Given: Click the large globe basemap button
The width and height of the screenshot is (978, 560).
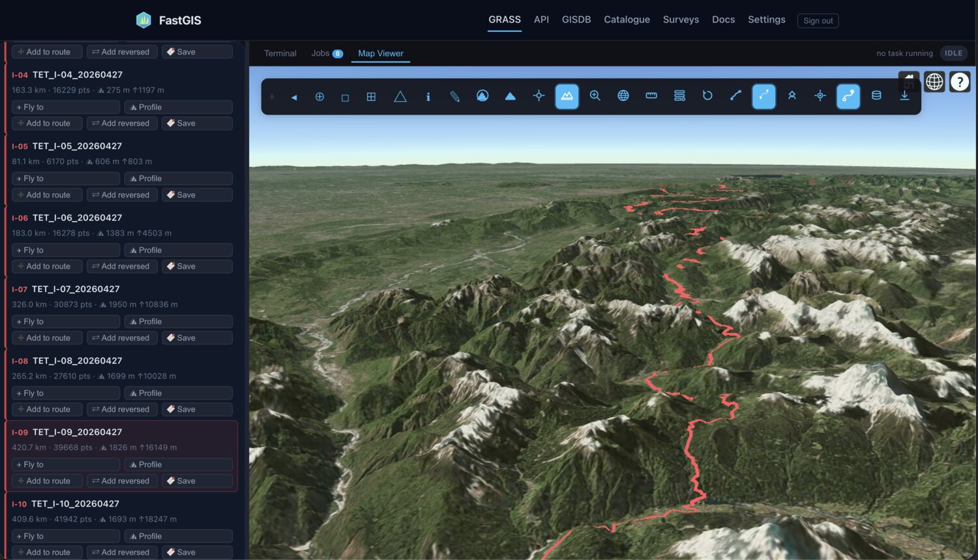Looking at the screenshot, I should click(x=934, y=81).
